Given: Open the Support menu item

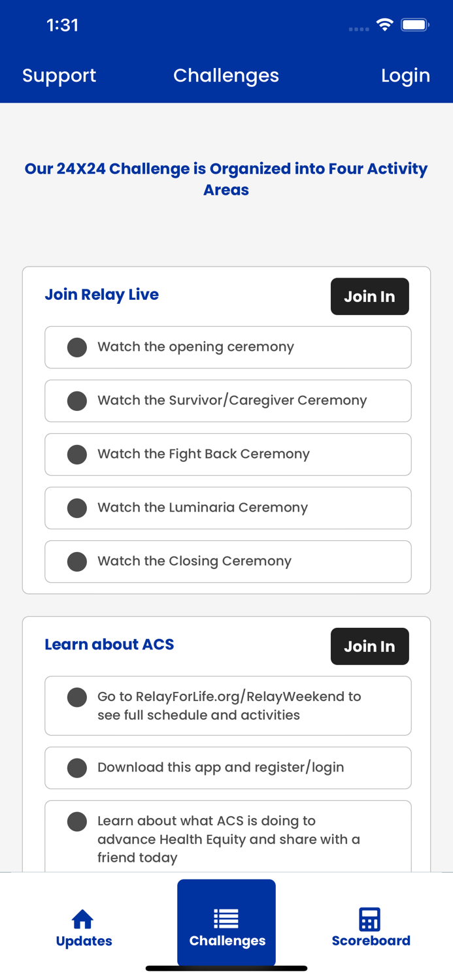Looking at the screenshot, I should 59,76.
